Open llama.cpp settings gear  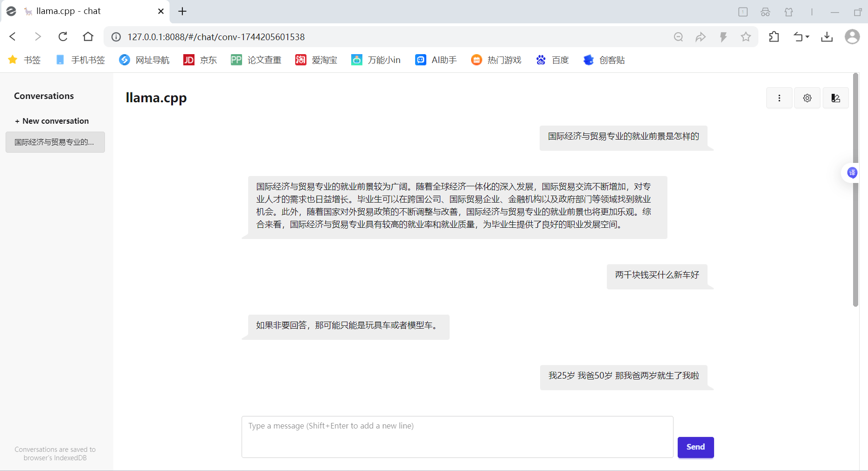pyautogui.click(x=807, y=98)
